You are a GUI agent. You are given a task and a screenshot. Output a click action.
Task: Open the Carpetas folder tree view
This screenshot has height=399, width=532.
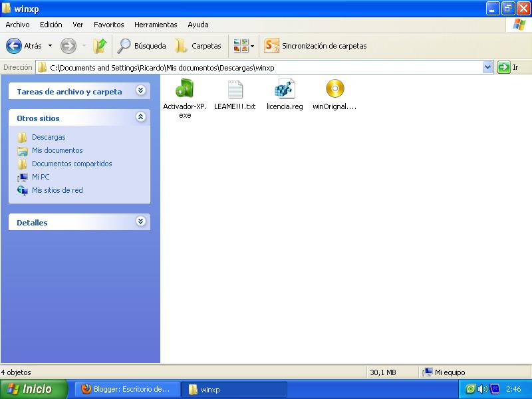tap(198, 46)
